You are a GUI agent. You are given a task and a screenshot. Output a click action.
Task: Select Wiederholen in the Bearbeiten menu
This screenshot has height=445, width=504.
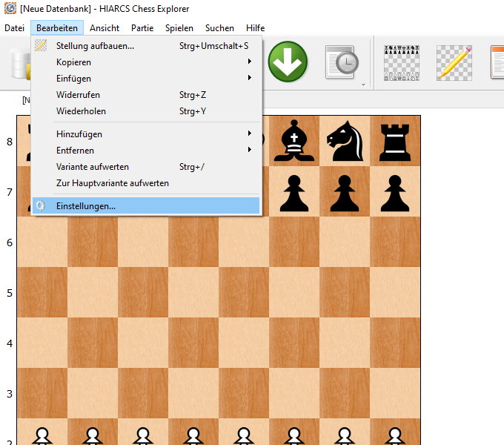(146, 111)
